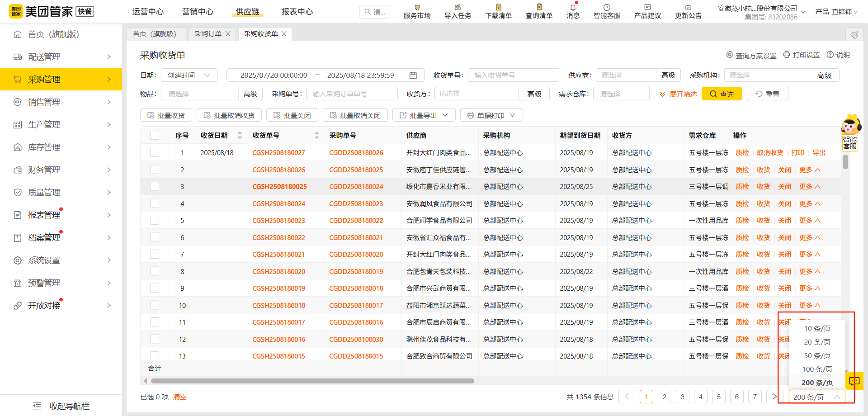Open the 消息 notification bell icon

click(x=572, y=11)
